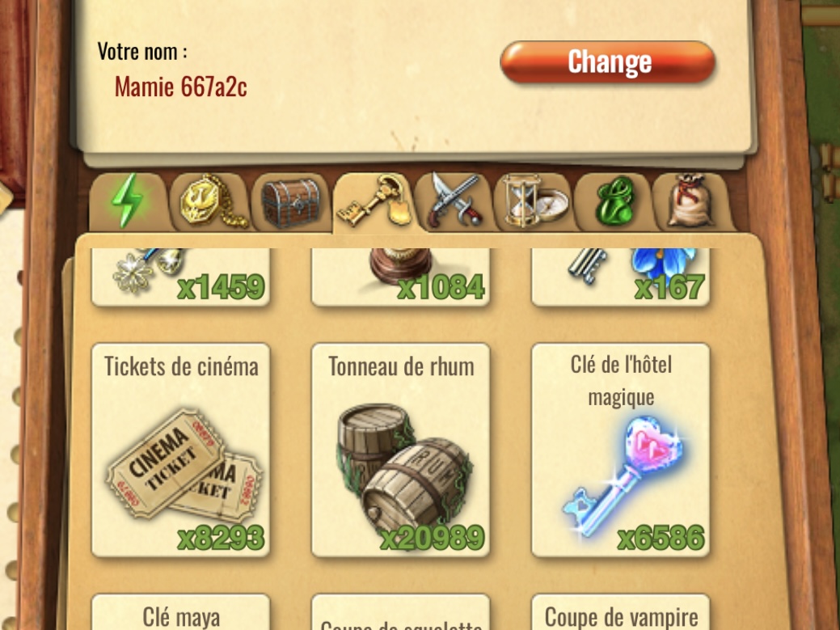Open the green figurine tab

[x=614, y=201]
